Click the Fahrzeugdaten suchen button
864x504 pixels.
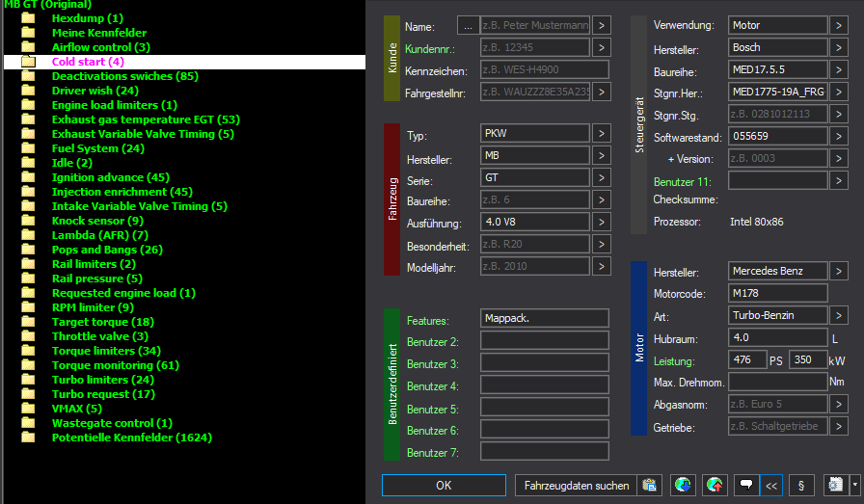577,486
